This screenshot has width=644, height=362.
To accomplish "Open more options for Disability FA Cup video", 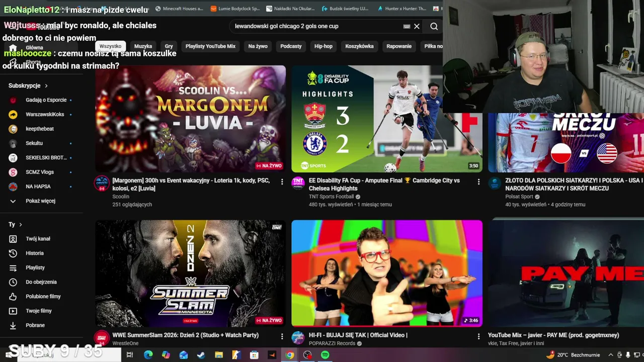I will (x=478, y=182).
